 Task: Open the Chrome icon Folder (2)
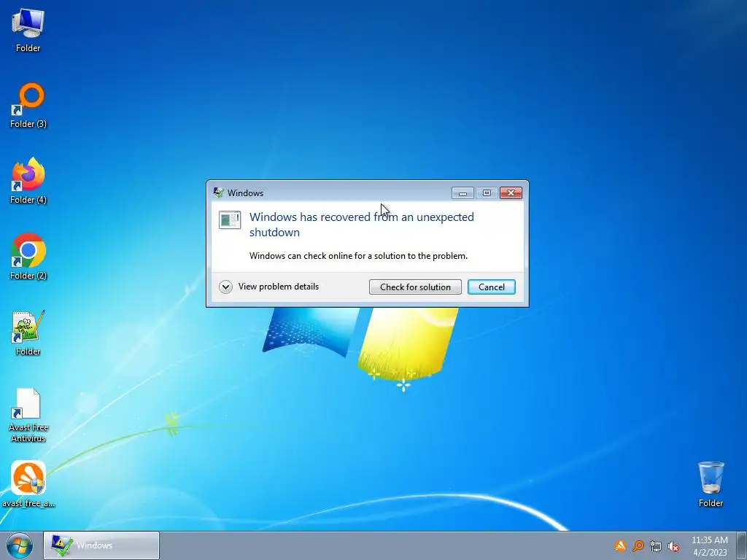coord(28,257)
